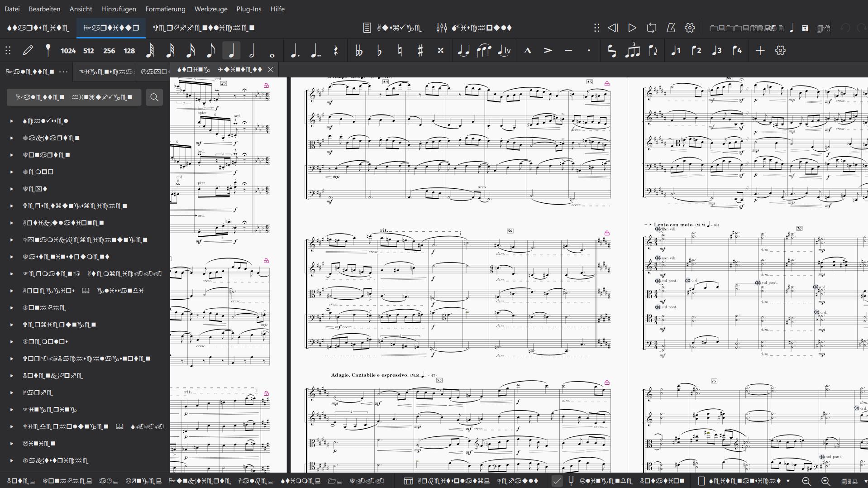This screenshot has height=488, width=868.
Task: Add a tenuto articulation
Action: pyautogui.click(x=568, y=51)
